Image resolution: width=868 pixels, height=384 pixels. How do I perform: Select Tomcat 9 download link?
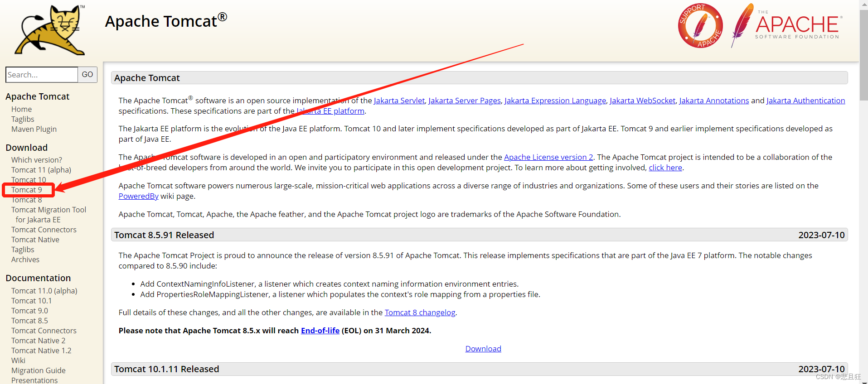pyautogui.click(x=27, y=190)
